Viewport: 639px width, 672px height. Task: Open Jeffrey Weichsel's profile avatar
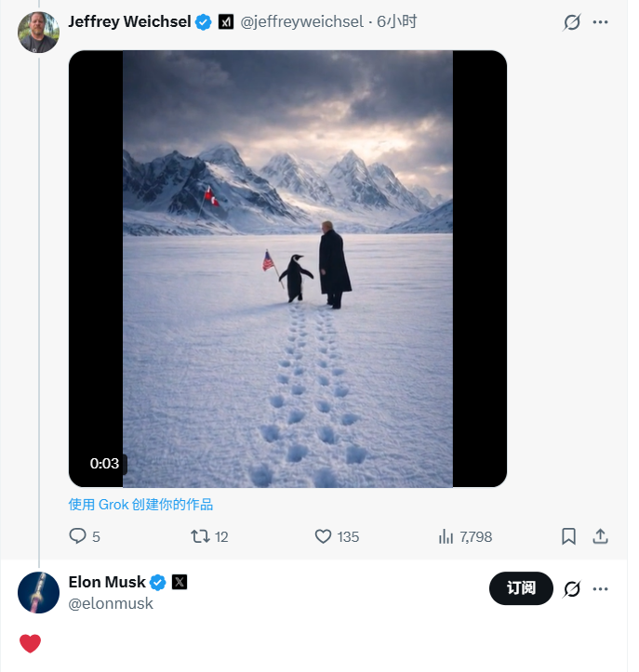(x=38, y=33)
